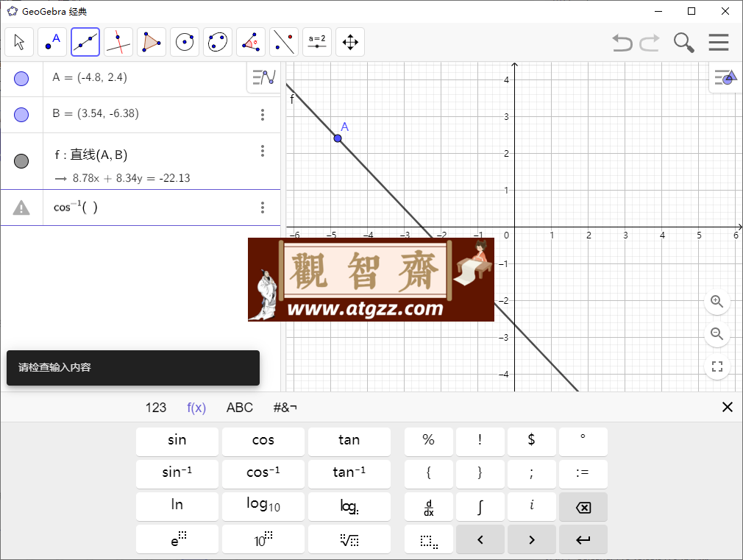Tap the 10 power key
This screenshot has height=560, width=743.
(x=263, y=539)
